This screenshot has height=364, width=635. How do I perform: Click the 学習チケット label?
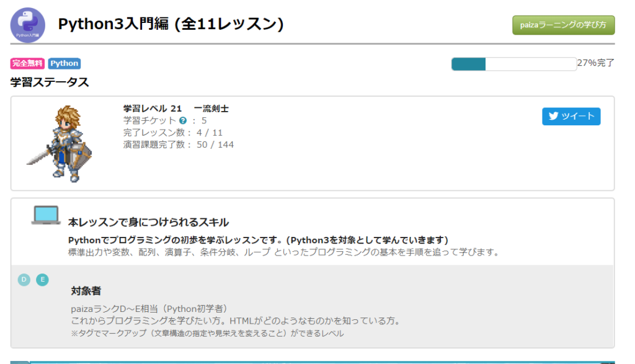(149, 120)
